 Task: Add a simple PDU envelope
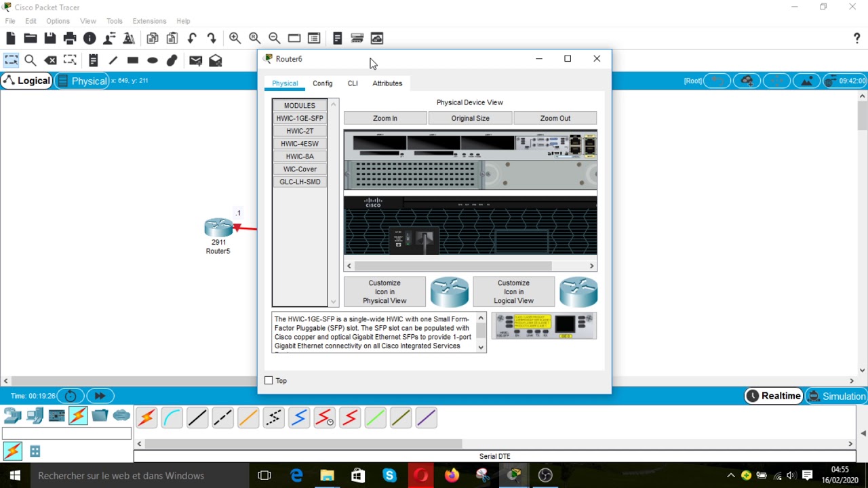[x=195, y=60]
